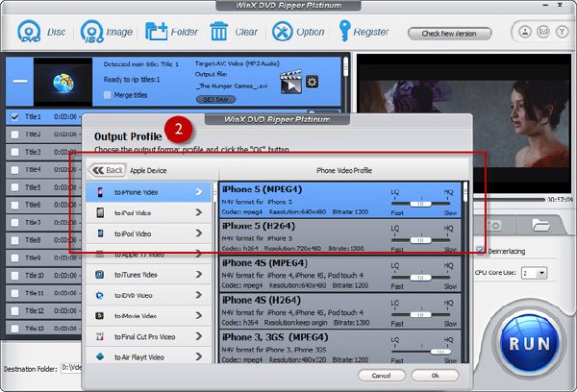The height and width of the screenshot is (392, 577).
Task: Check the Title7 checkbox
Action: (14, 223)
